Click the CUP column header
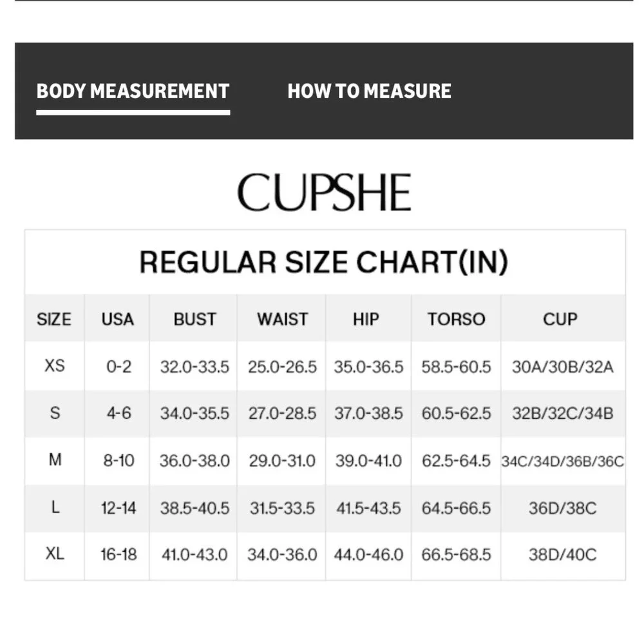Screen dimensions: 644x644 pos(560,319)
